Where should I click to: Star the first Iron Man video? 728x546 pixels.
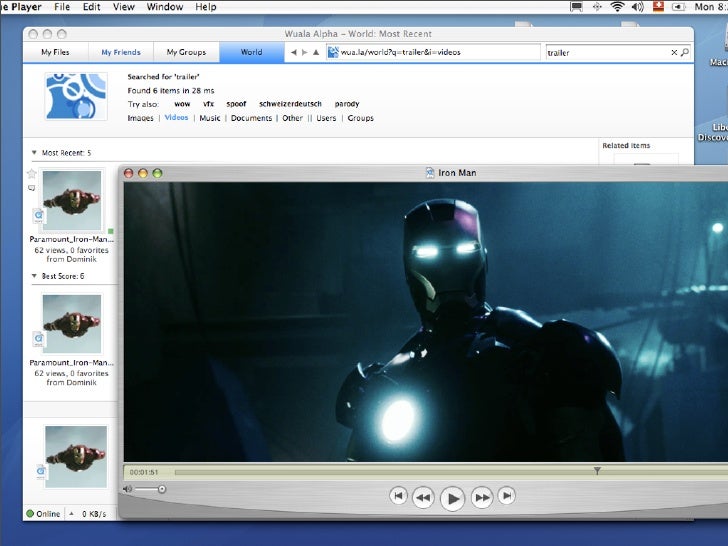coord(32,174)
